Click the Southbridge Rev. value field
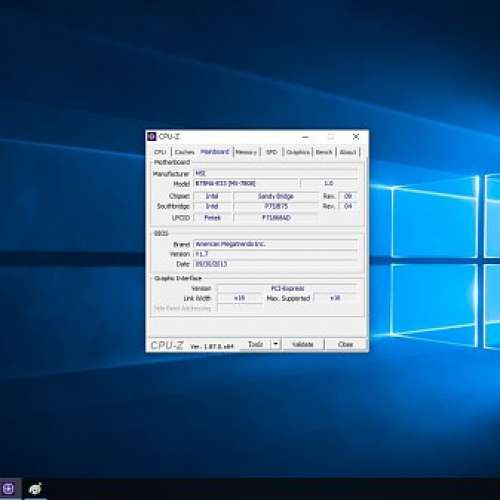 click(348, 206)
